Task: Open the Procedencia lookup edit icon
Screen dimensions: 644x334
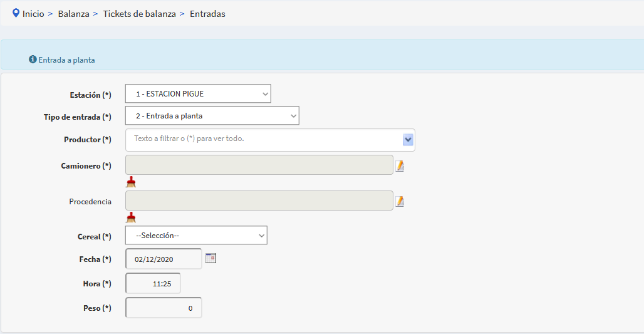Action: pyautogui.click(x=400, y=201)
